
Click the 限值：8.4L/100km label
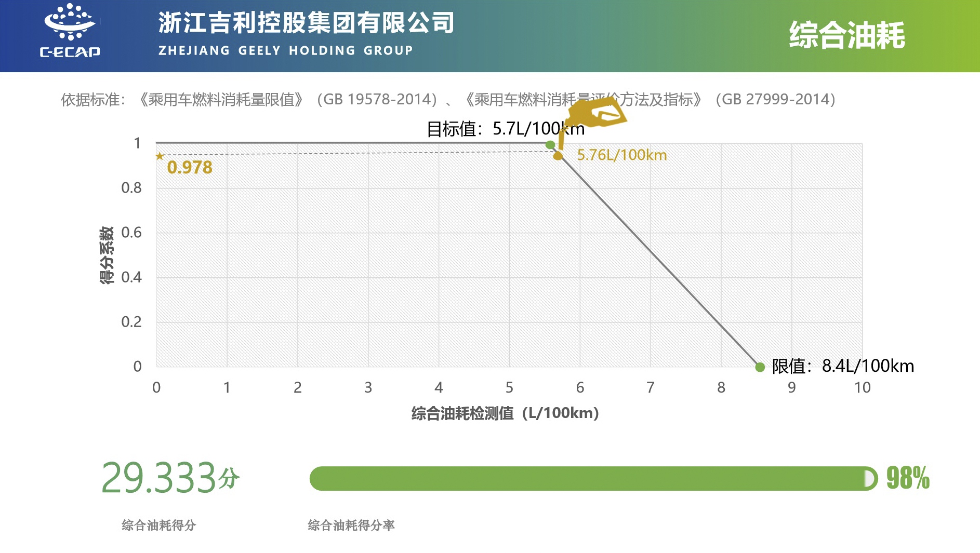[x=843, y=366]
